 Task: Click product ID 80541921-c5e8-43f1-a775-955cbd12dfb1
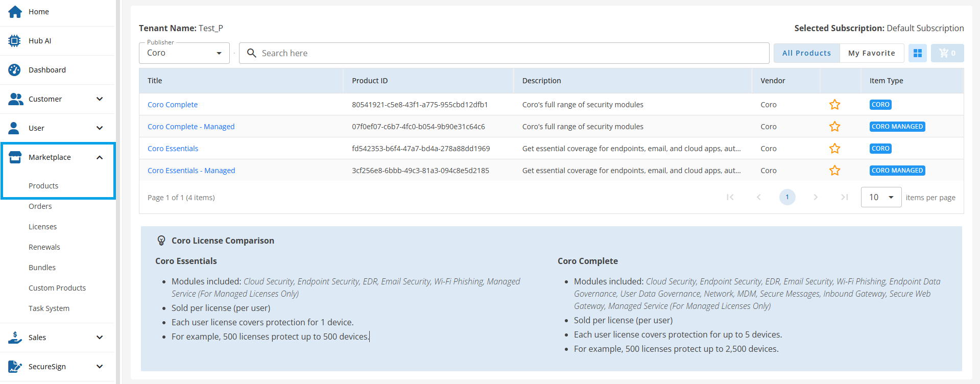click(x=420, y=105)
